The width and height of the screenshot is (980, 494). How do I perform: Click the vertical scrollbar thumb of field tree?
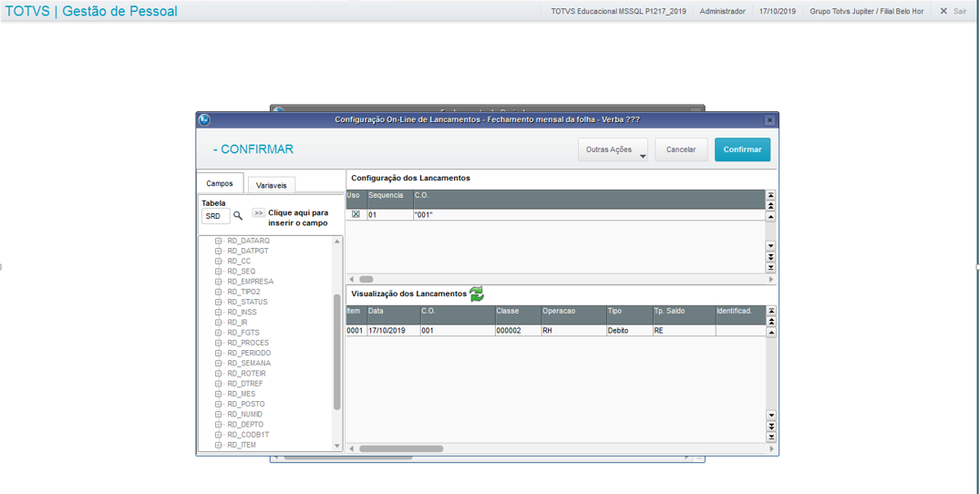pyautogui.click(x=337, y=351)
